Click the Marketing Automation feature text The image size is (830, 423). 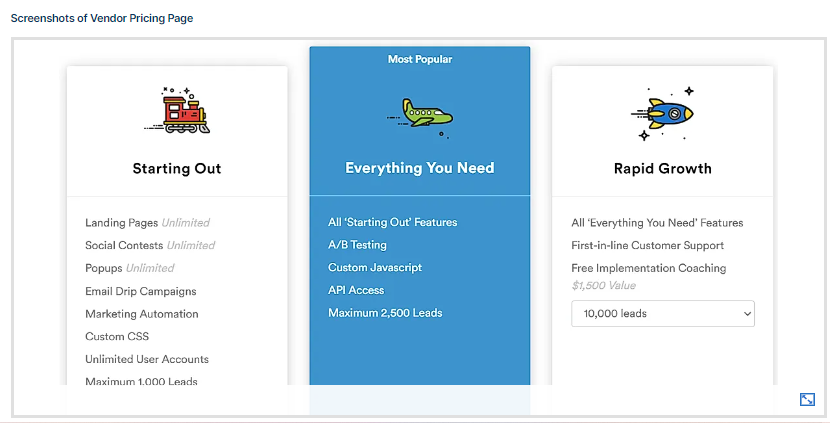142,314
